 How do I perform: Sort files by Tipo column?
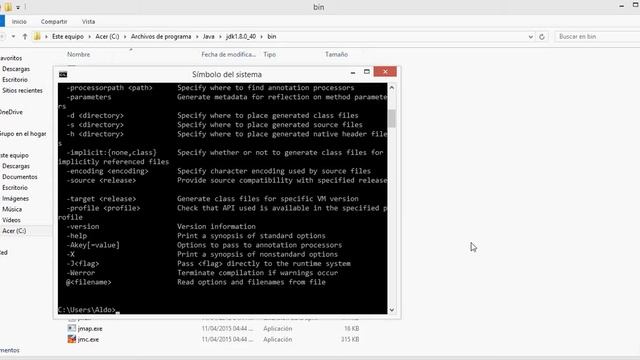[269, 54]
